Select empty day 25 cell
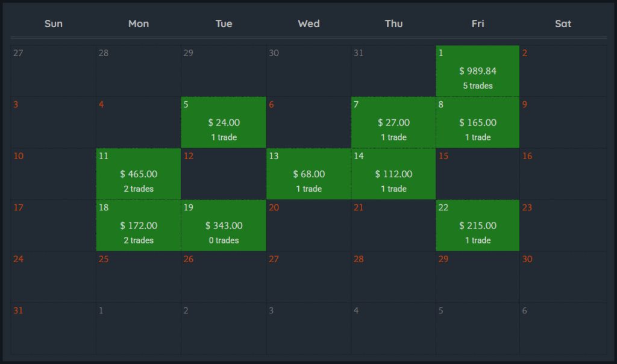 click(139, 277)
